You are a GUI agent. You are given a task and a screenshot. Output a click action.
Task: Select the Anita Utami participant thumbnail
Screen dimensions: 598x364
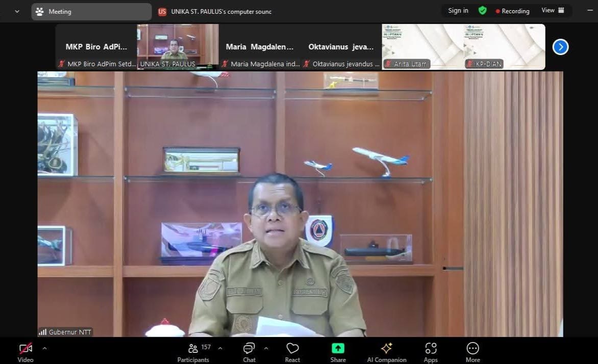click(422, 46)
